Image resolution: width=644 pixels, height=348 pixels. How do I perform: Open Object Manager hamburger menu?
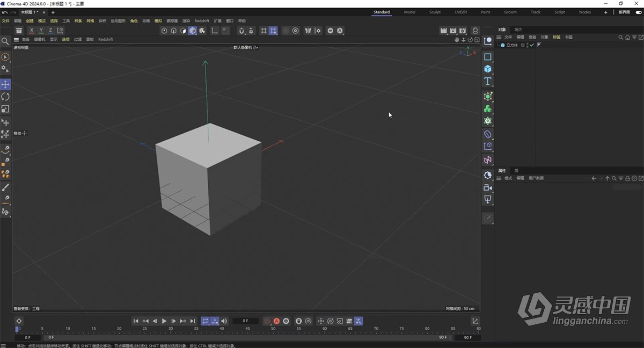(x=499, y=37)
